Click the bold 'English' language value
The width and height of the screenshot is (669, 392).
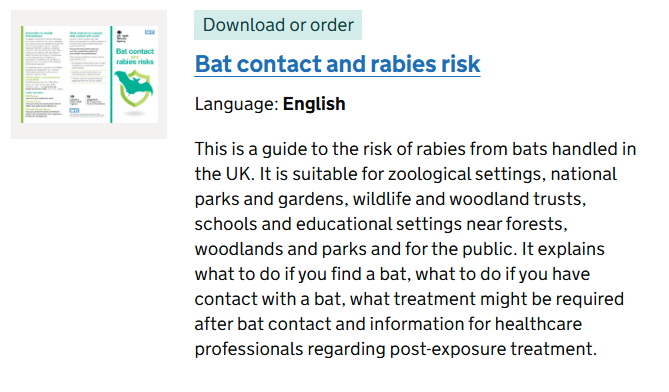314,104
